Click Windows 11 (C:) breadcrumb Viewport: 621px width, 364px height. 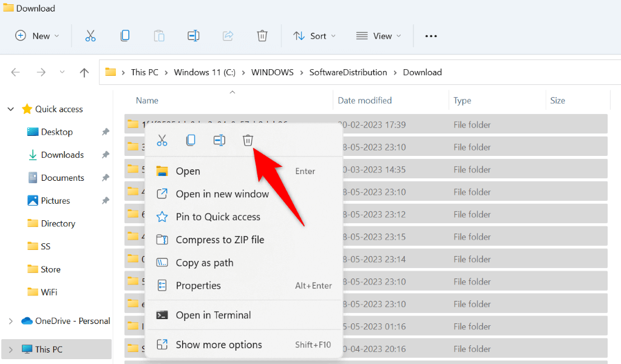[x=205, y=72]
